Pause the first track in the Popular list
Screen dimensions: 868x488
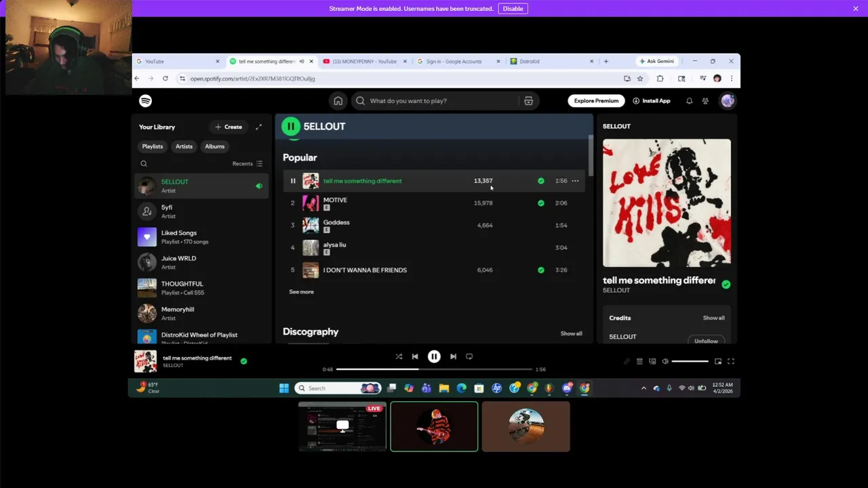coord(293,181)
